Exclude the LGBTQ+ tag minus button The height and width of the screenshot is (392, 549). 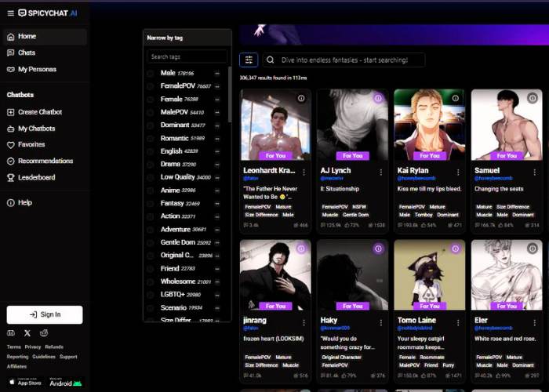217,295
